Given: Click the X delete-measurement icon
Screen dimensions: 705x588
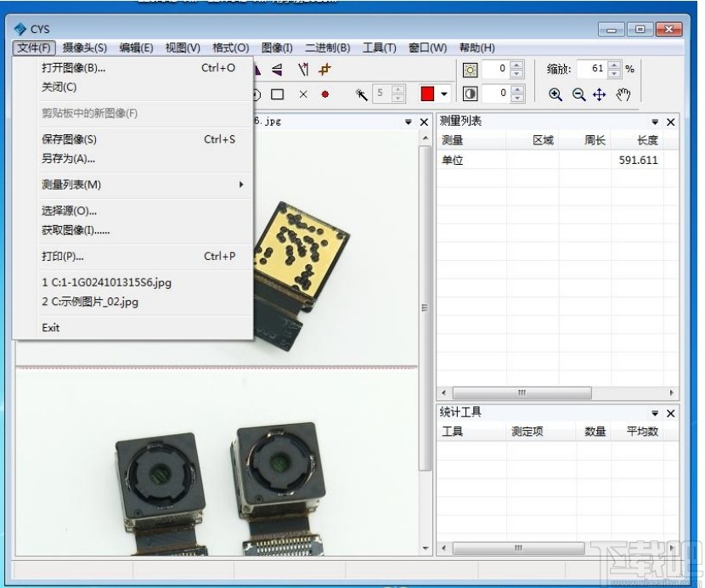Looking at the screenshot, I should 302,93.
